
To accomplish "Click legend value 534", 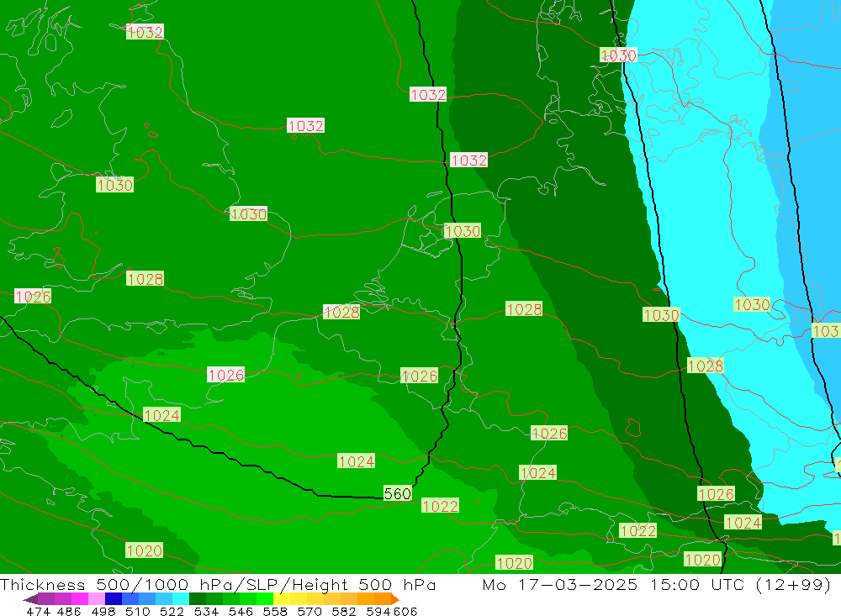I will pos(205,611).
